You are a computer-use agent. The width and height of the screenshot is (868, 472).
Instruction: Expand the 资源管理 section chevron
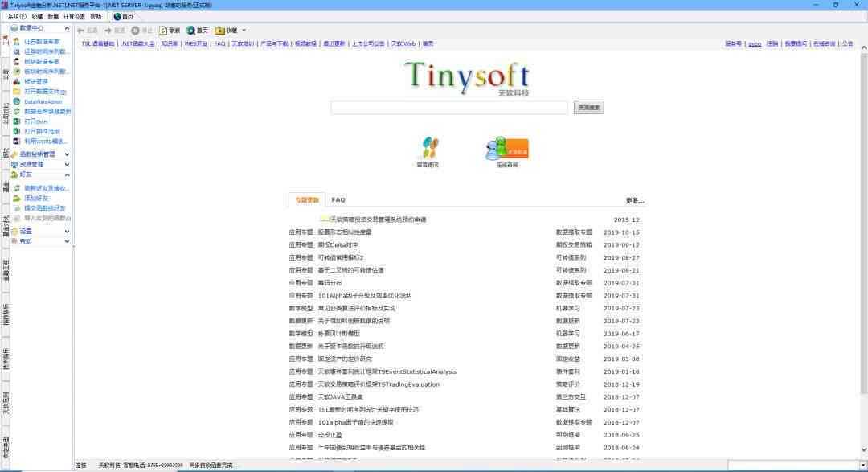(67, 165)
